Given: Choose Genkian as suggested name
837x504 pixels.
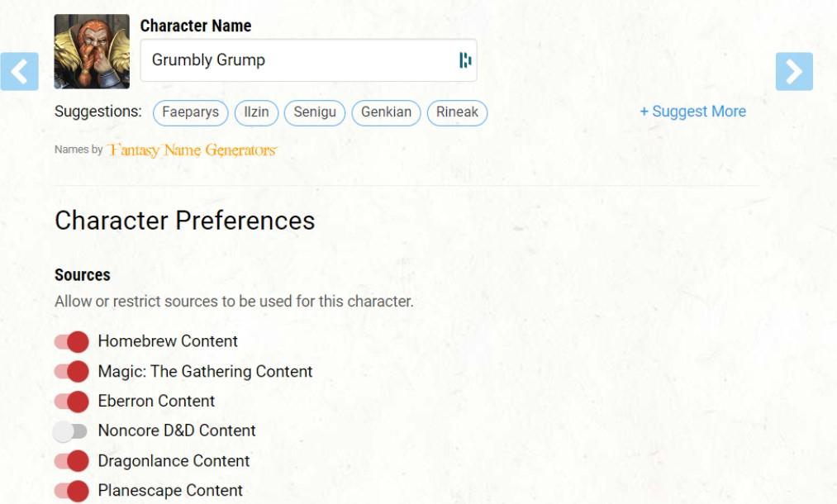Looking at the screenshot, I should point(386,112).
